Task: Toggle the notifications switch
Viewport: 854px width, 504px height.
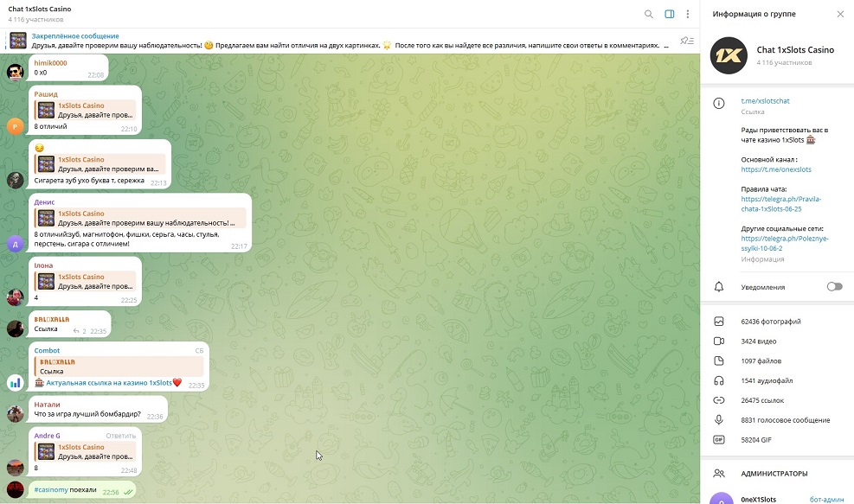Action: tap(834, 287)
